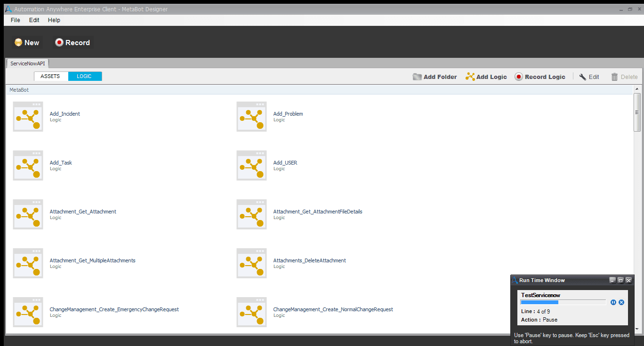Click the Attachment_Get_Attachment logic icon
Image resolution: width=644 pixels, height=346 pixels.
click(x=28, y=214)
